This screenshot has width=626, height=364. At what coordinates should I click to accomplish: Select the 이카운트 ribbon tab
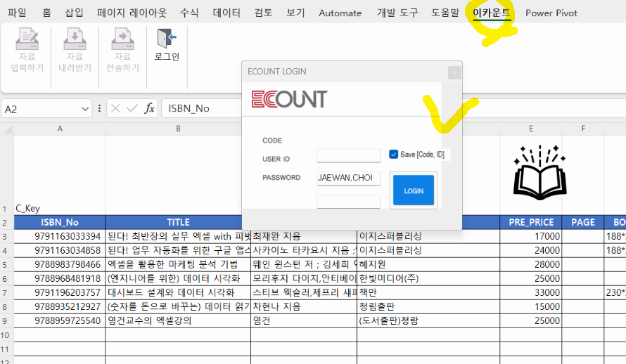492,13
